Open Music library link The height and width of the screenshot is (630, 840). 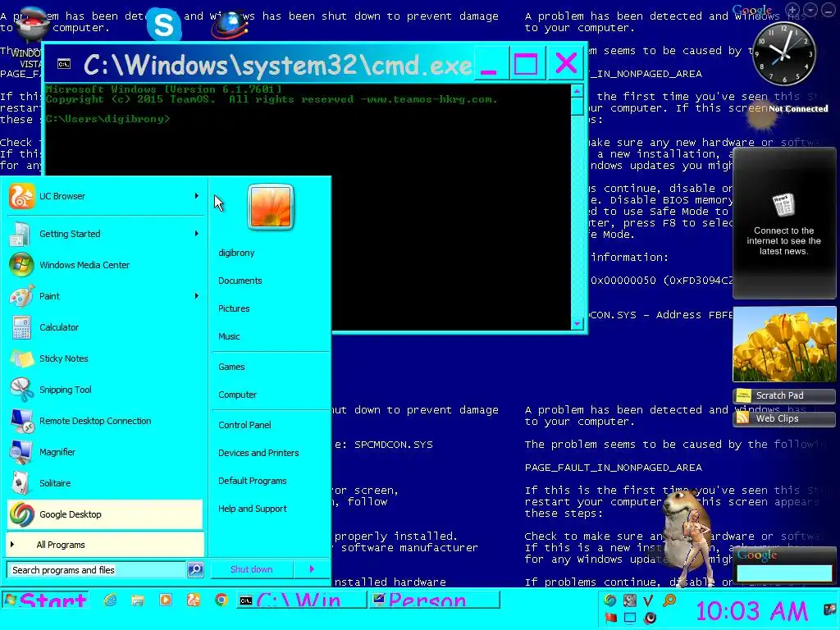(x=229, y=336)
